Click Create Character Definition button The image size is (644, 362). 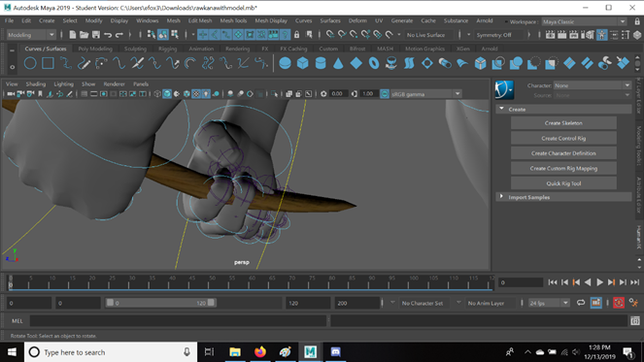[x=563, y=153]
